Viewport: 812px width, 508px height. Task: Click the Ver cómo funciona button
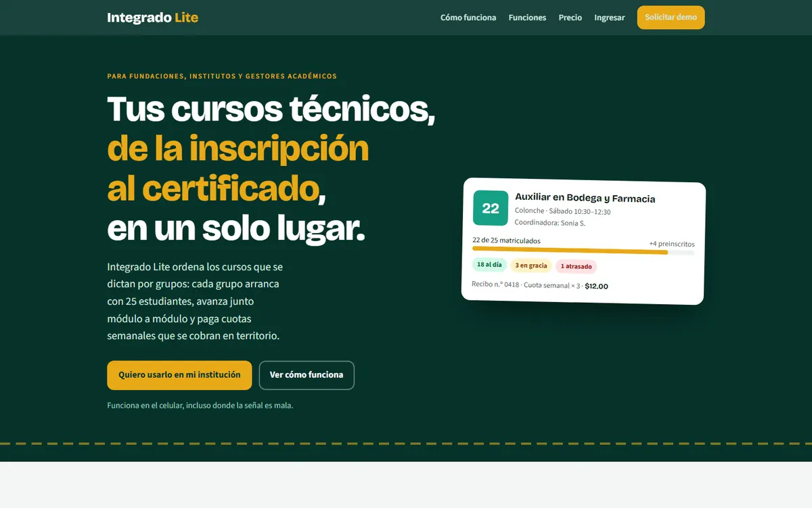click(x=307, y=375)
